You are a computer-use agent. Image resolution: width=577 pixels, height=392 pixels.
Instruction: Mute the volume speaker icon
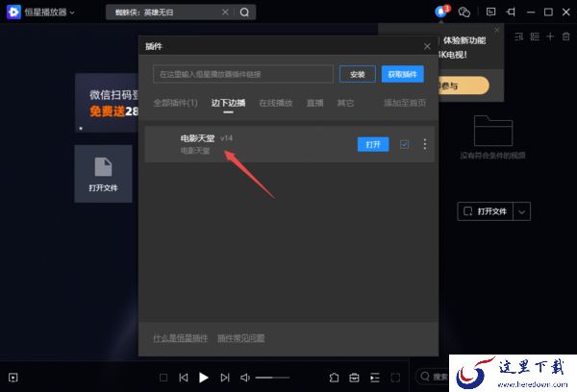click(x=245, y=378)
